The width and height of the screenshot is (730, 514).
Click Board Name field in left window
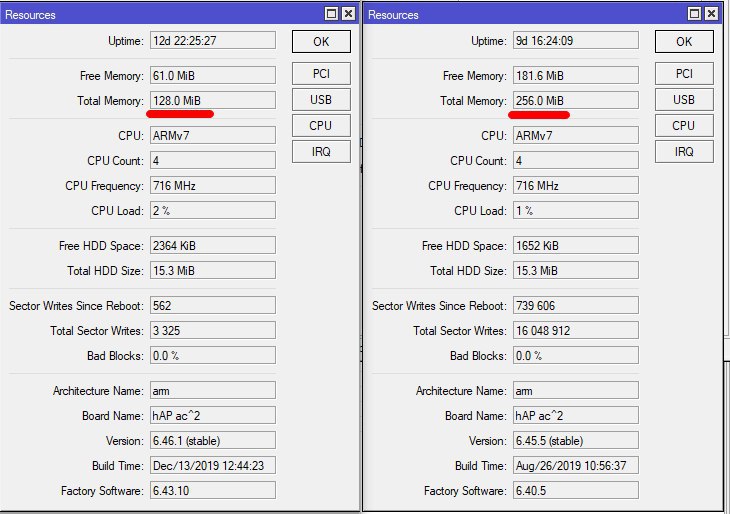(213, 416)
